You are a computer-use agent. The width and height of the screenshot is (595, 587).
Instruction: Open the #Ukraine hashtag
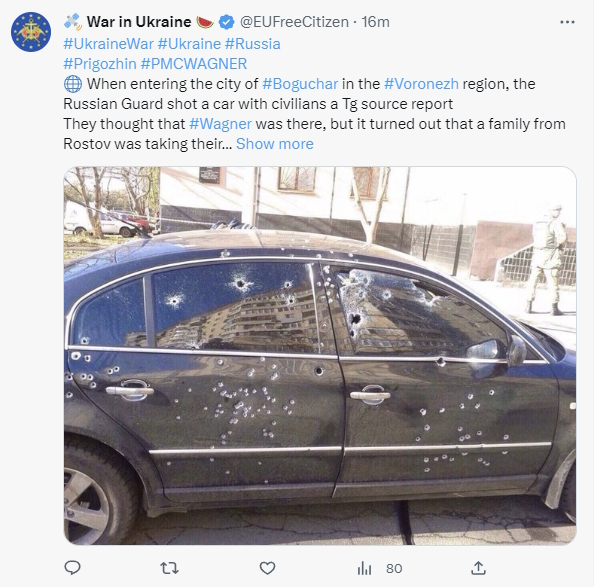189,44
